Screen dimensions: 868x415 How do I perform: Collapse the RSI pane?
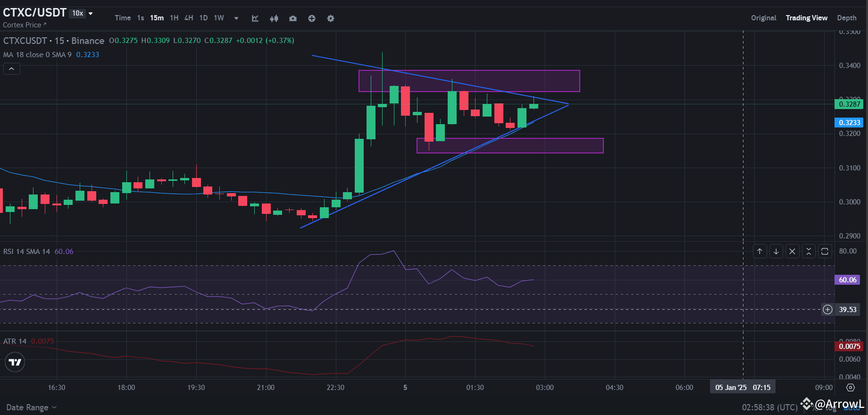(x=809, y=251)
